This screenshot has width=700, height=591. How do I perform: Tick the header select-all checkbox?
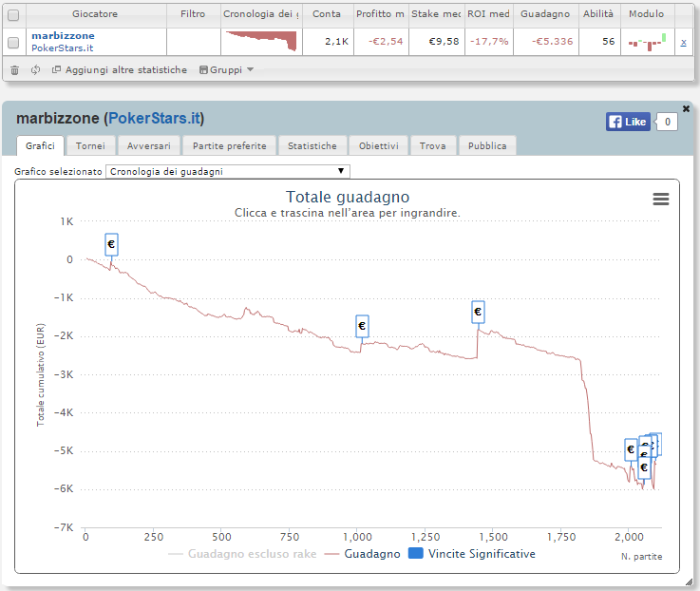click(13, 15)
